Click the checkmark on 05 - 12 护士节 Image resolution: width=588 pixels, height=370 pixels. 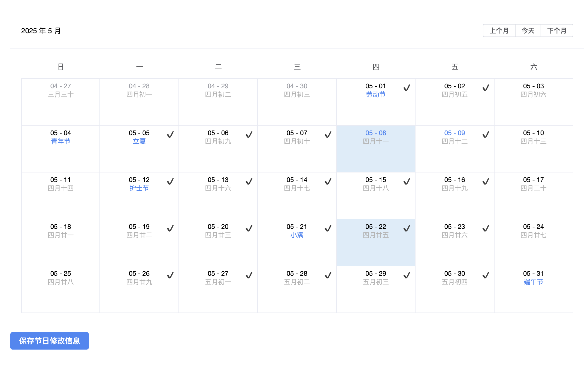tap(170, 181)
